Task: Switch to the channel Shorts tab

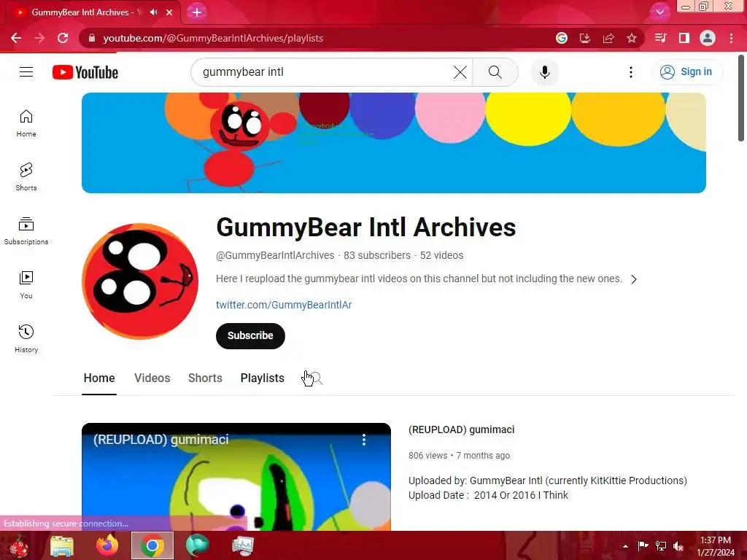Action: click(x=205, y=378)
